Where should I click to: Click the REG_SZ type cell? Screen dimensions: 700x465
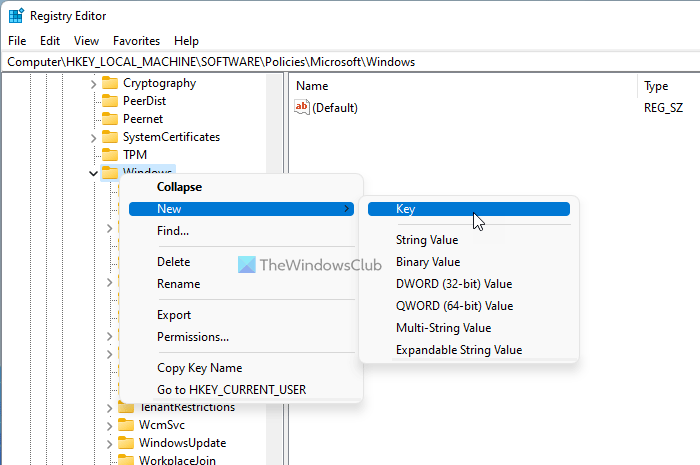(663, 108)
